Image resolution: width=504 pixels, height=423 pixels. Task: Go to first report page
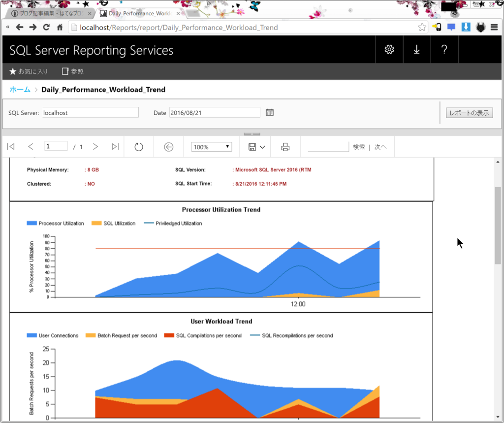point(11,147)
